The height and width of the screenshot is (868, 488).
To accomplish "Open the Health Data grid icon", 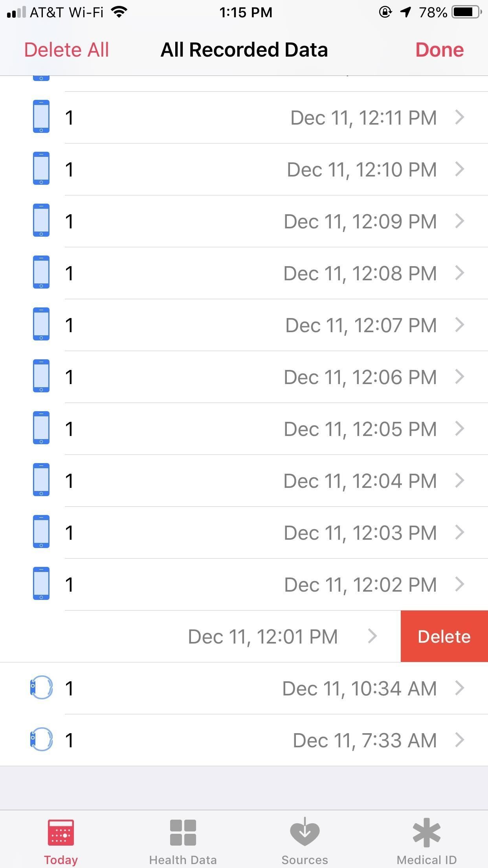I will (x=183, y=833).
